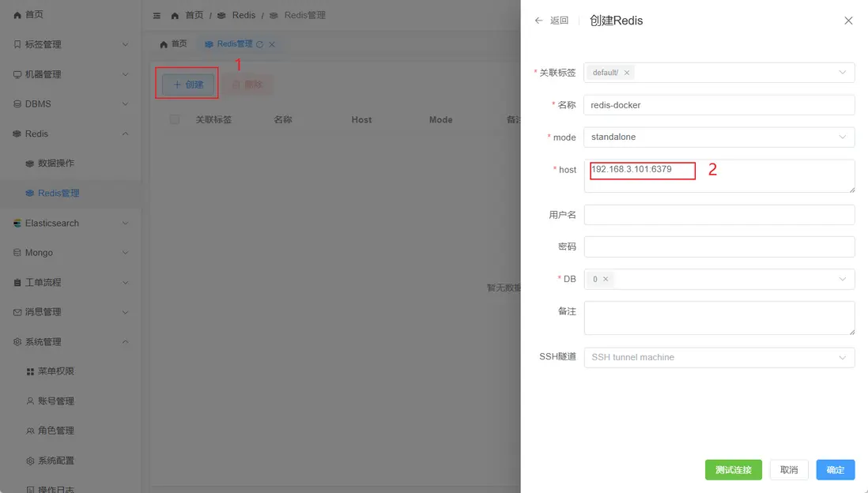Expand the 标签管理 menu chevron
Image resolution: width=868 pixels, height=493 pixels.
pyautogui.click(x=125, y=44)
